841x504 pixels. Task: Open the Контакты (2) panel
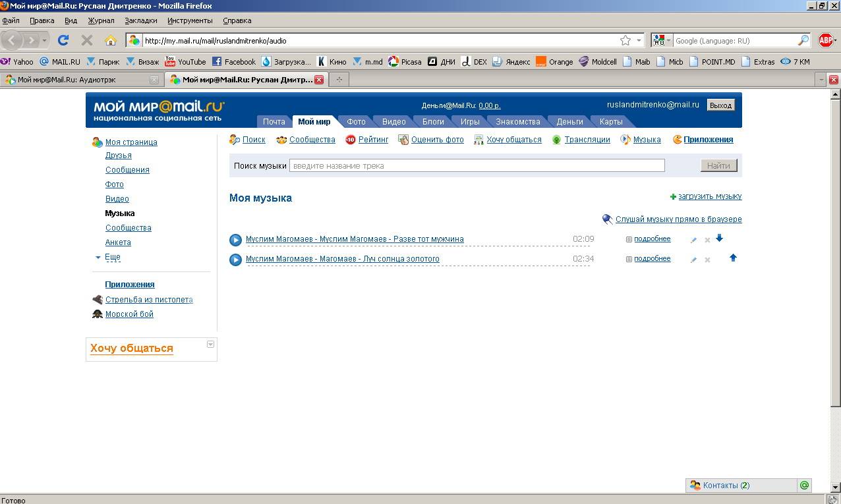pos(726,486)
